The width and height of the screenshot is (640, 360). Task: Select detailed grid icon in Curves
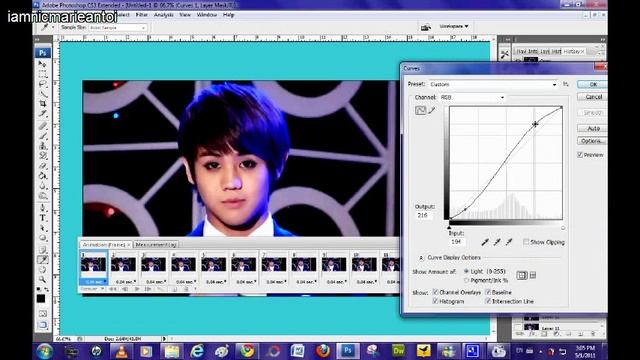[x=533, y=276]
